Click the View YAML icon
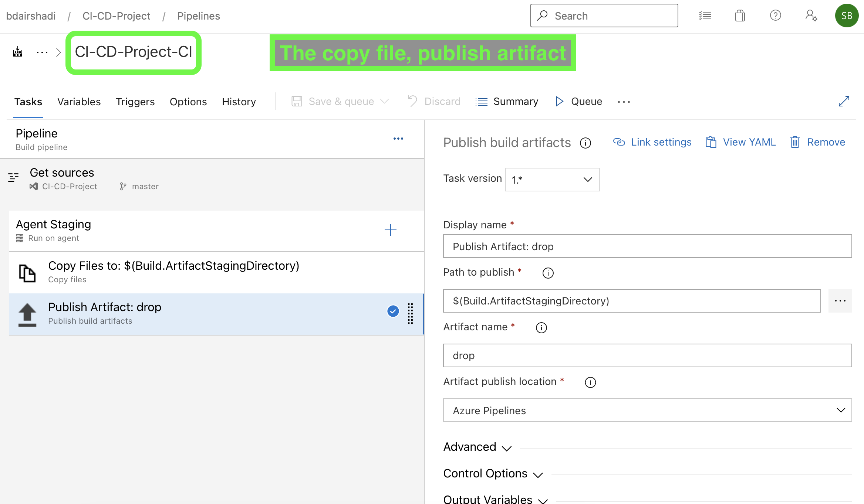 point(711,142)
